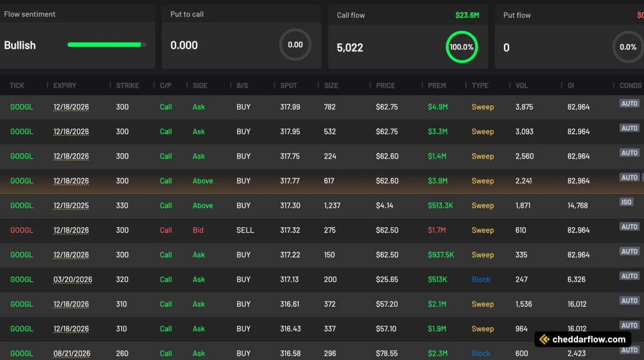
Task: Click the TYPE column header
Action: [x=480, y=85]
